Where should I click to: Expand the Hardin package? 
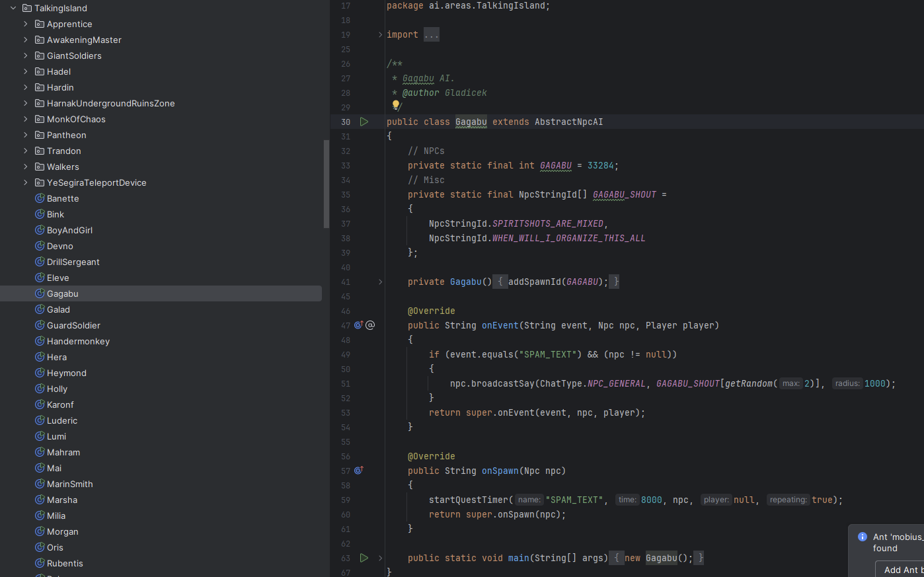point(26,87)
